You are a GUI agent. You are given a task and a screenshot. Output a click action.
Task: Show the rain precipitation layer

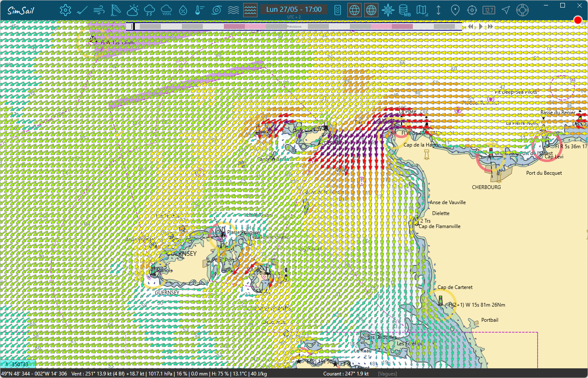tap(166, 10)
